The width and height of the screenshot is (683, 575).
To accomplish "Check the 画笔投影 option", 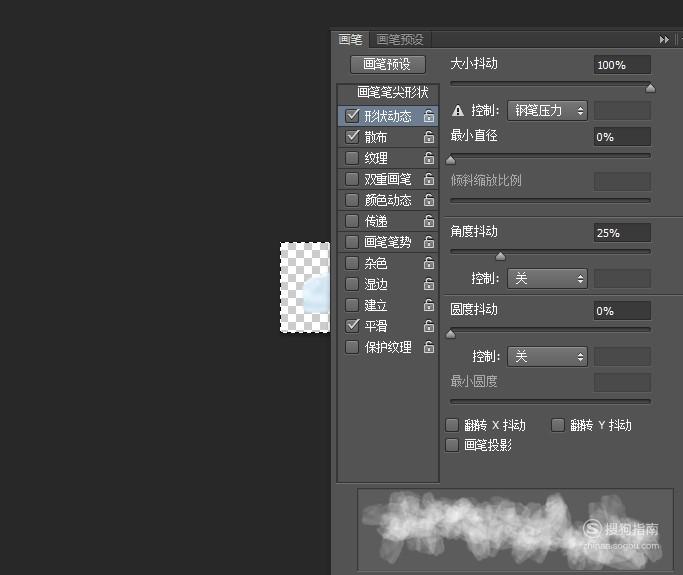I will (x=452, y=445).
